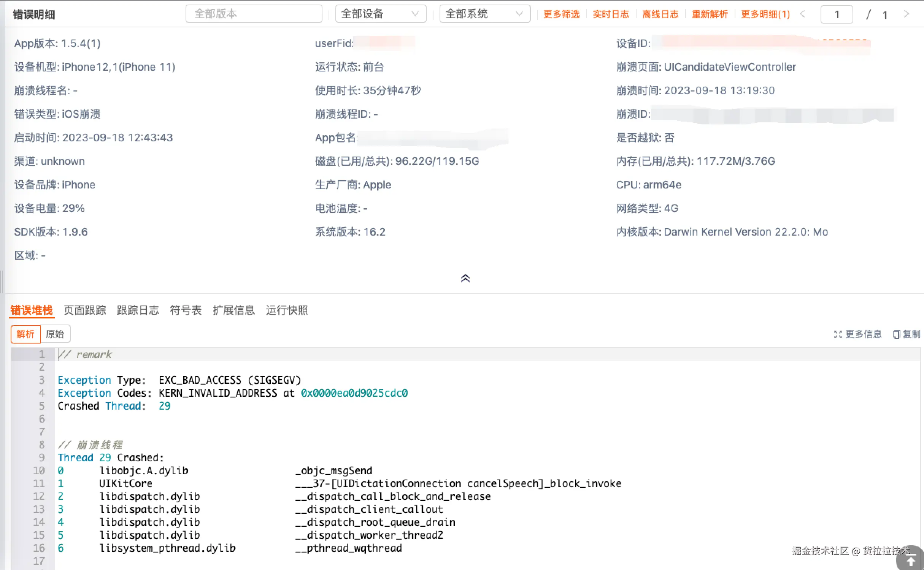Open the 实时日志 link

[611, 14]
